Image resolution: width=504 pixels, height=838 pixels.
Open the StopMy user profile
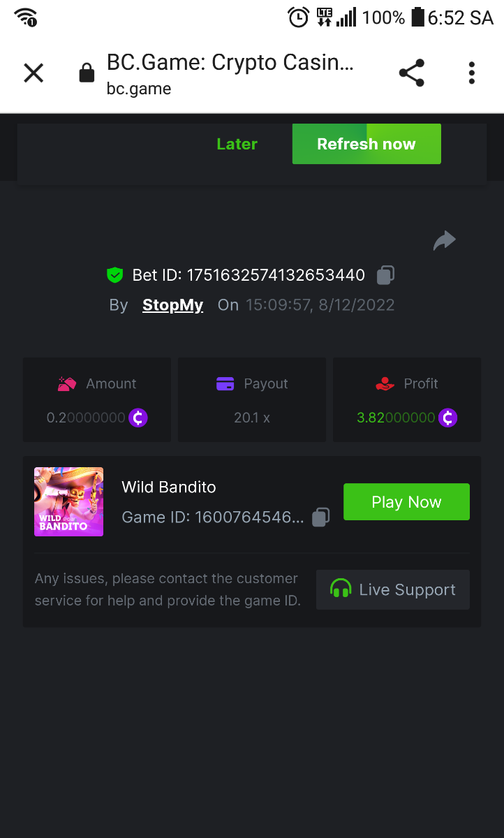(x=172, y=305)
